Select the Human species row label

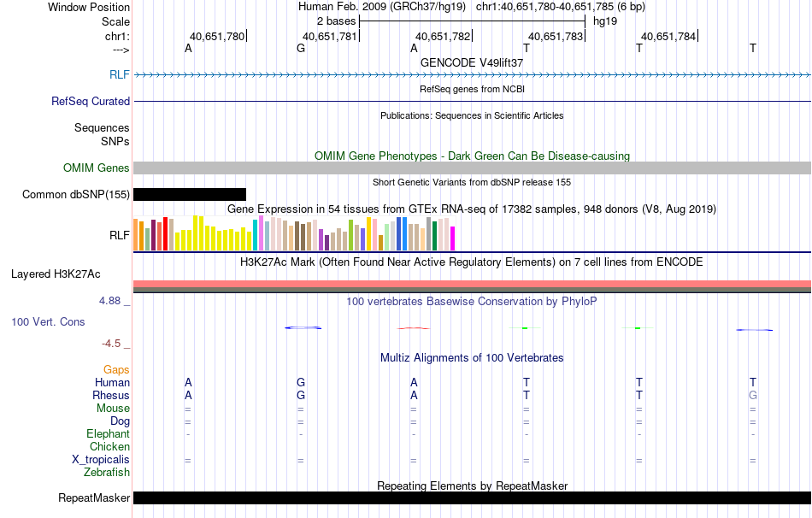112,382
